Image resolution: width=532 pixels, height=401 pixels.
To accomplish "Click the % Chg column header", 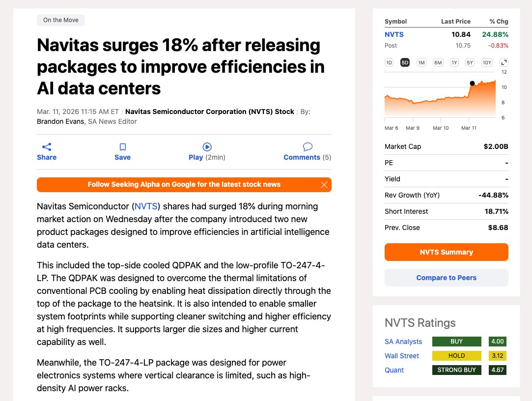I will 499,22.
